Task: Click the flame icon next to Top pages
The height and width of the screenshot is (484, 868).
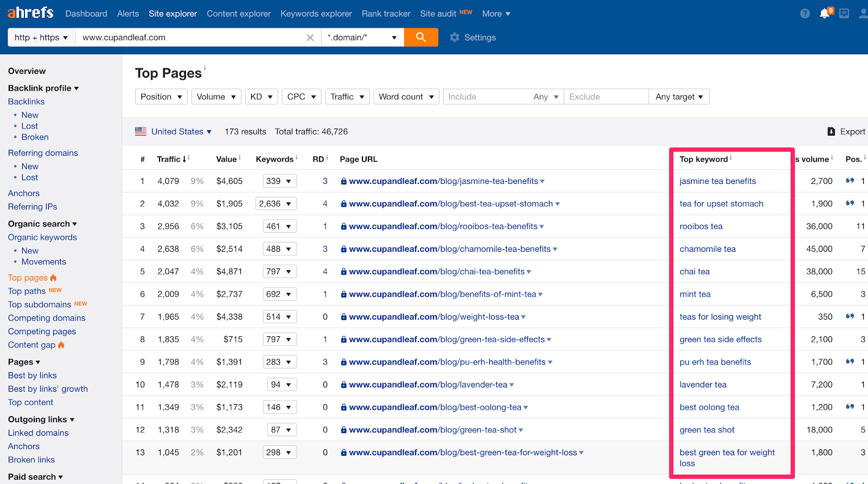Action: [53, 278]
